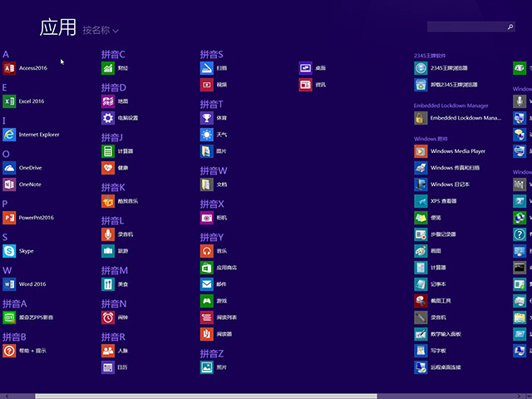Open the 卸载2345王牌浏览器 uninstaller with recycle bin icon
This screenshot has height=399, width=532.
[x=446, y=85]
